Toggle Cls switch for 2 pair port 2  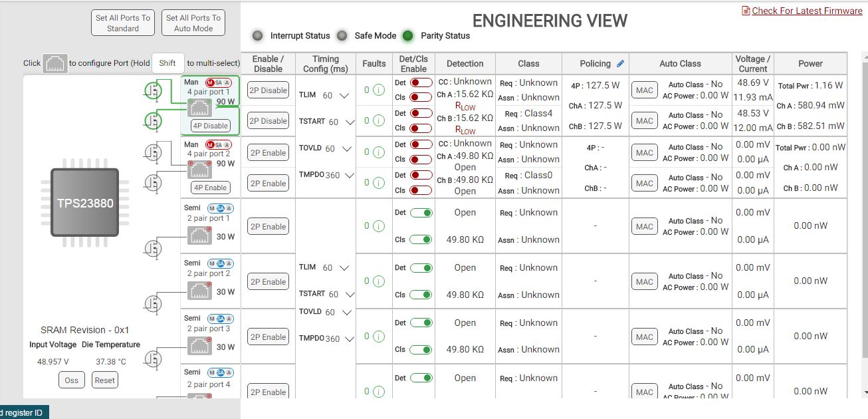point(421,295)
